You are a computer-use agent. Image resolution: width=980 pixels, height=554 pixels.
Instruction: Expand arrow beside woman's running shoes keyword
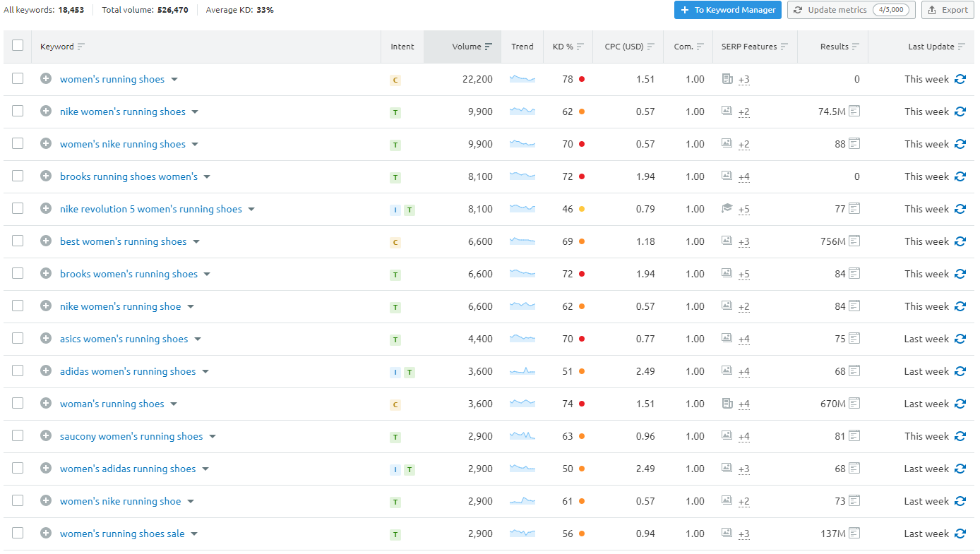[174, 404]
